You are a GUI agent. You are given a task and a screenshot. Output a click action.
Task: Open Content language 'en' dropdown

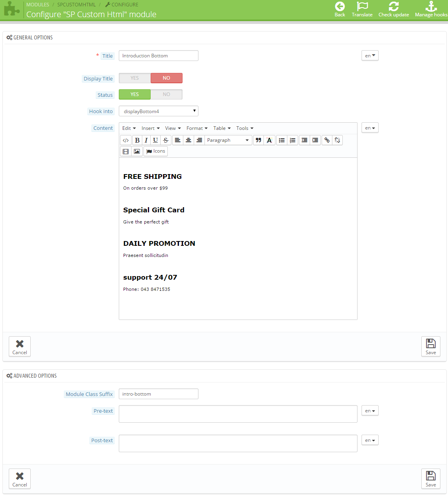(x=370, y=128)
